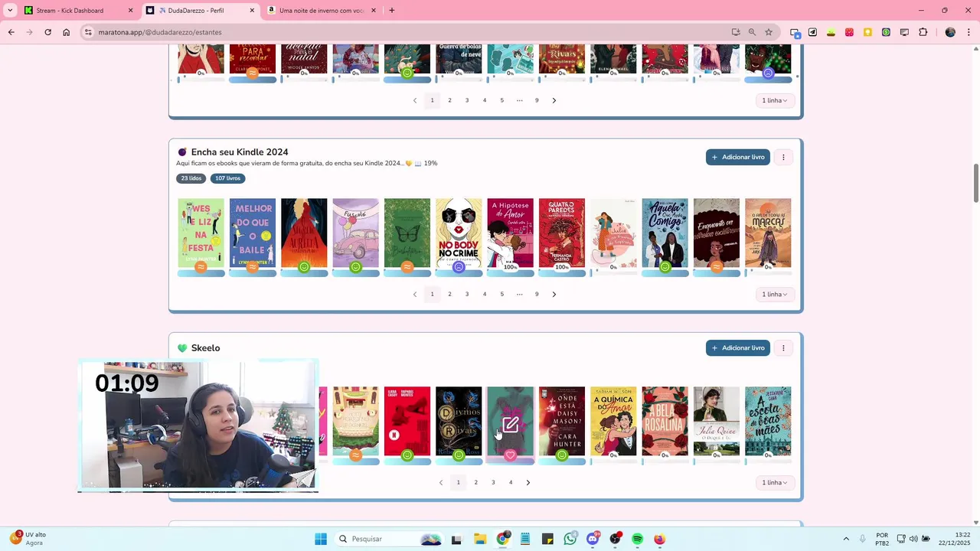The height and width of the screenshot is (551, 980).
Task: Click the '107 livros' badge
Action: pyautogui.click(x=227, y=178)
